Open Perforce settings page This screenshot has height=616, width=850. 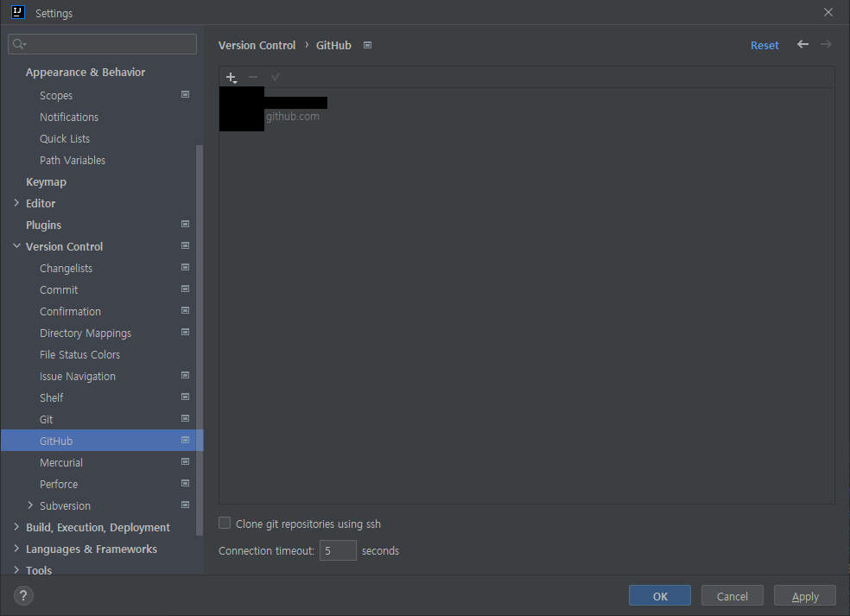(x=59, y=484)
